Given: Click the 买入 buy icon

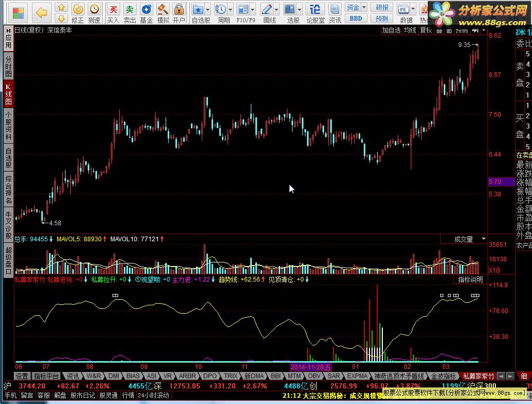Looking at the screenshot, I should click(114, 13).
